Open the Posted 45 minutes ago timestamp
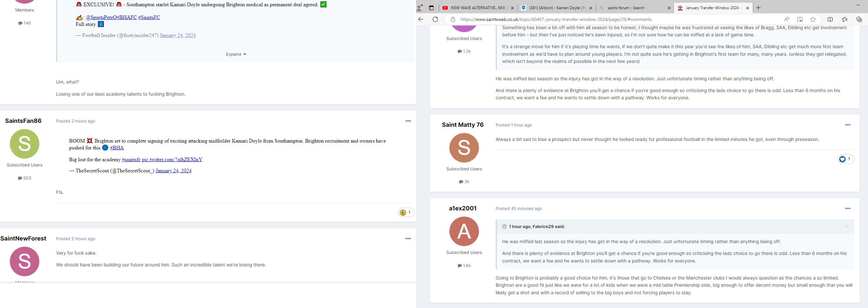 click(519, 209)
